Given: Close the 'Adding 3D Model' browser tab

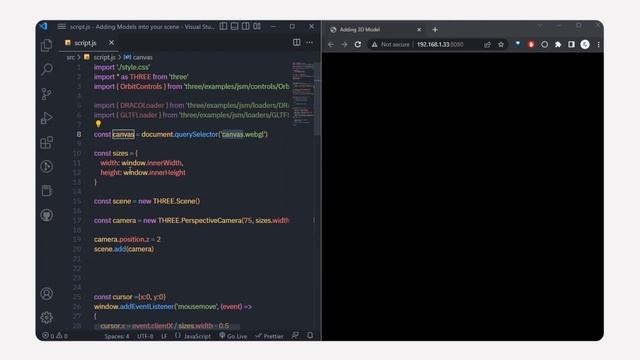Looking at the screenshot, I should (419, 29).
